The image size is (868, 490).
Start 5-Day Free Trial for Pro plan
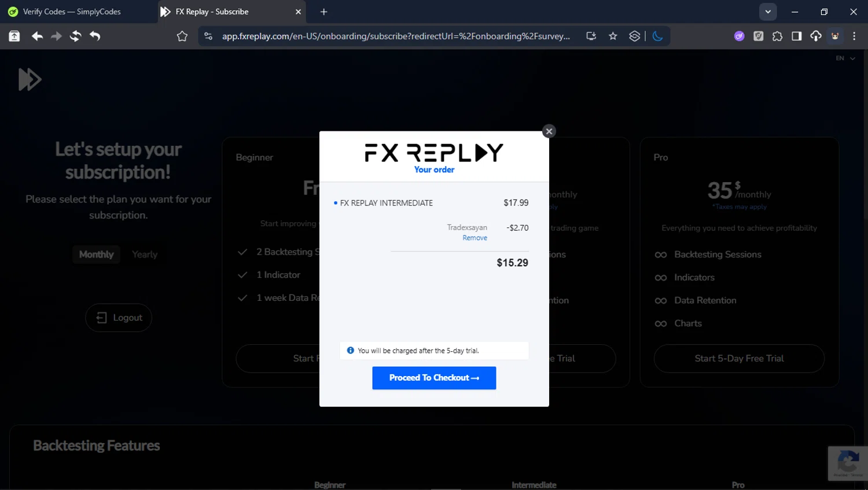click(739, 359)
